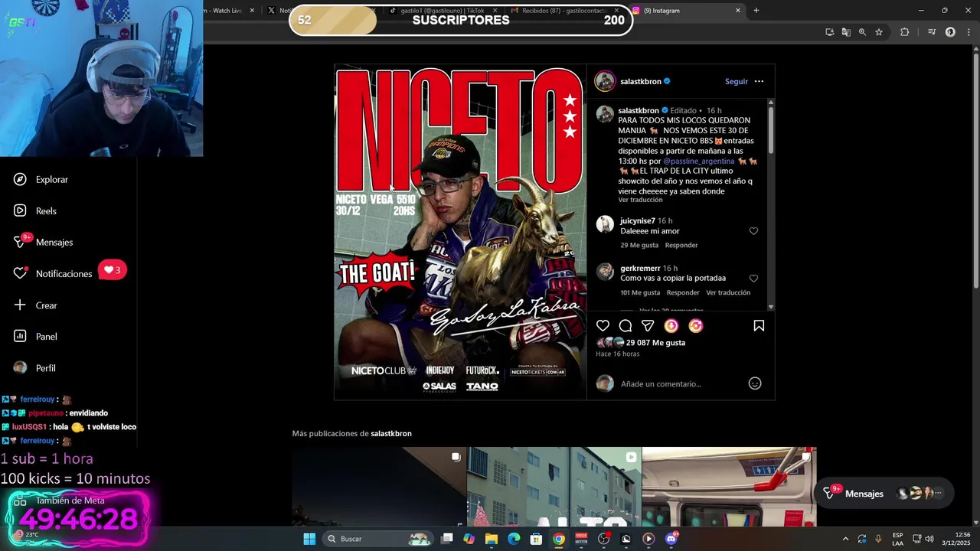Screen dimensions: 980x551
Task: Open Chrome profile avatar
Action: [x=950, y=32]
